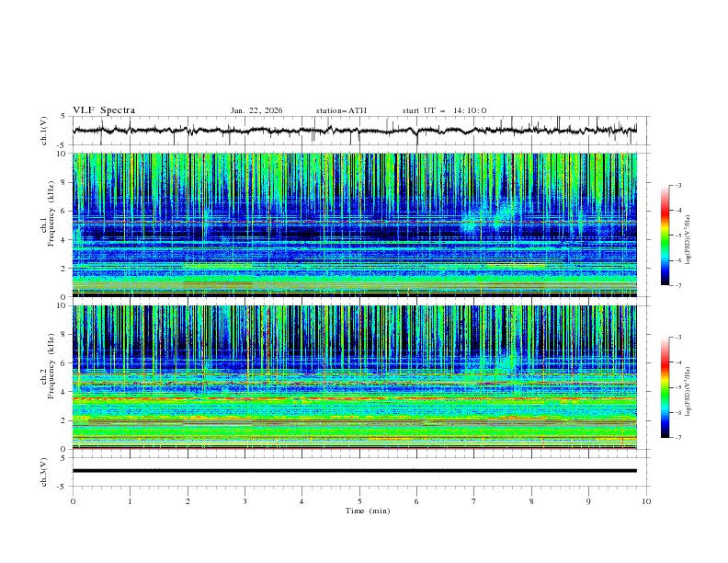Click the ch.3 flat voltage trace
The width and height of the screenshot is (728, 563).
355,471
